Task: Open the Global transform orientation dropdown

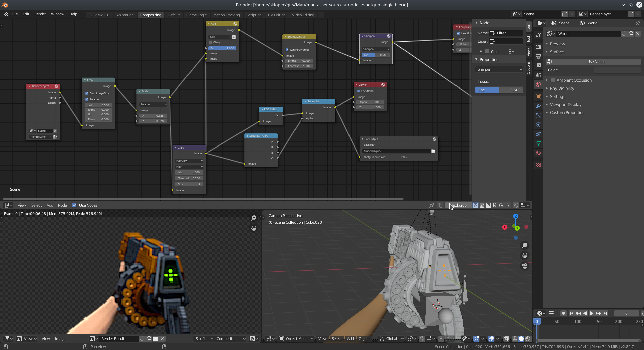Action: pyautogui.click(x=391, y=339)
